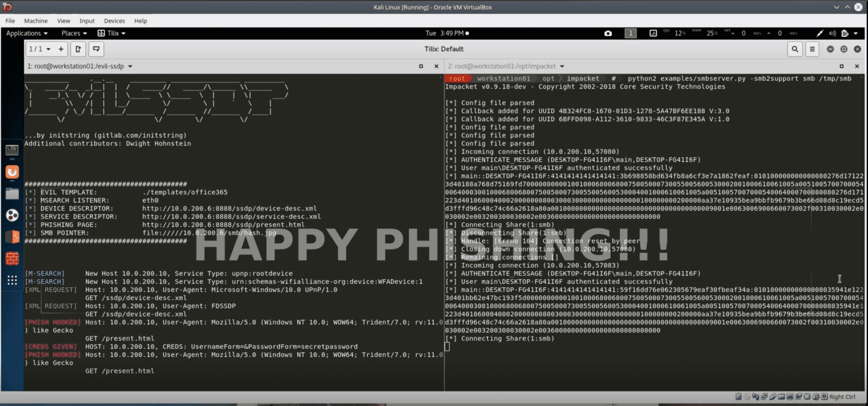Open the VirtualBox Devices menu

[114, 21]
